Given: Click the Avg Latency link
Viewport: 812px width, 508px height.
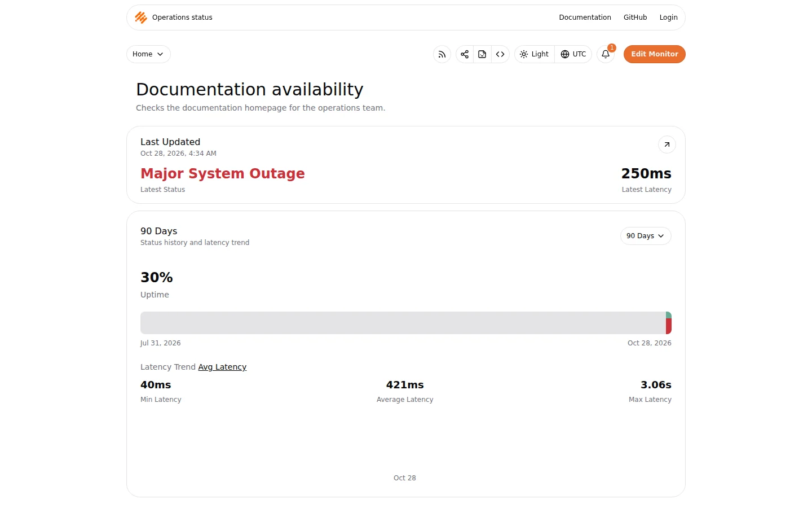Looking at the screenshot, I should click(x=222, y=367).
